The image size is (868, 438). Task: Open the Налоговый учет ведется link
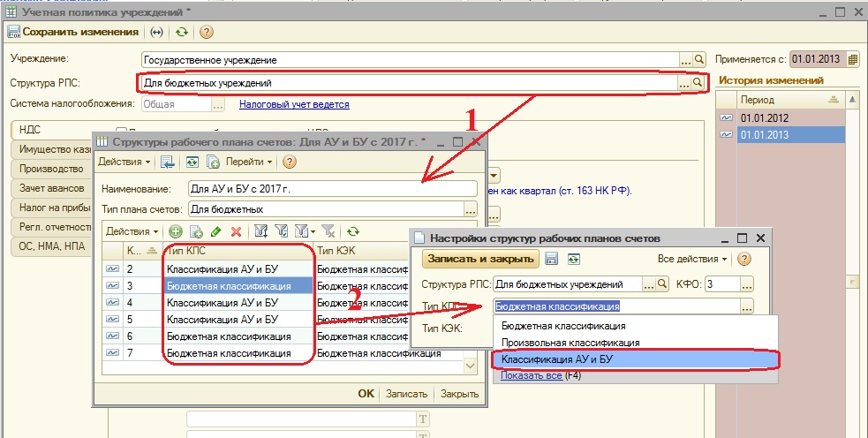pos(294,104)
